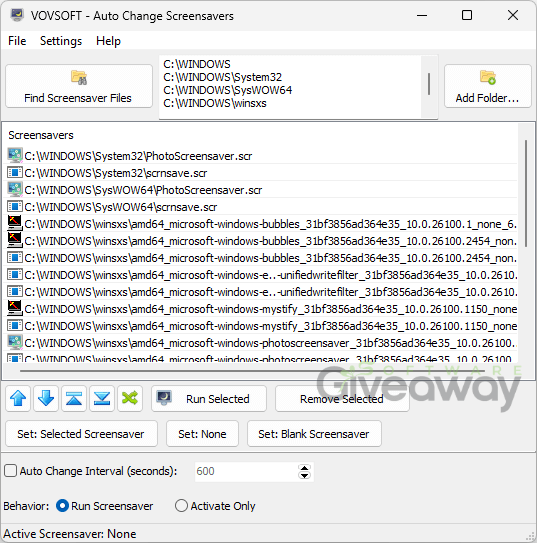537x543 pixels.
Task: Click the move down arrow icon
Action: click(46, 399)
